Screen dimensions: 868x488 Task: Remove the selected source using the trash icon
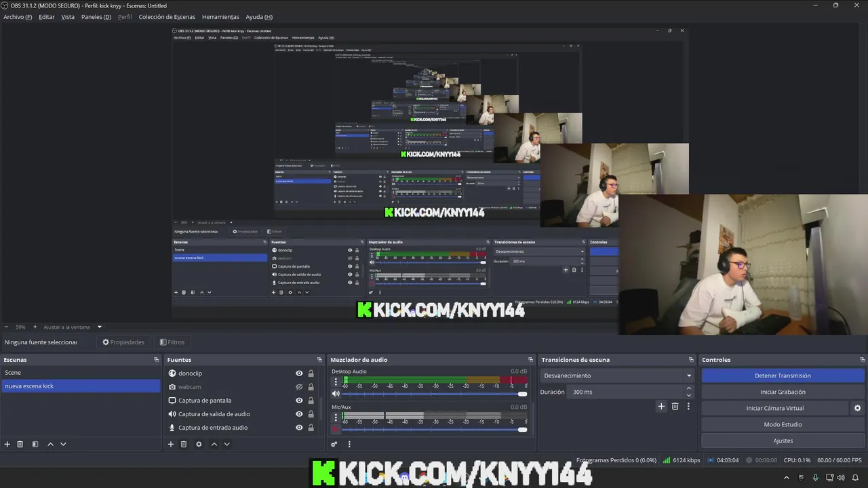184,444
